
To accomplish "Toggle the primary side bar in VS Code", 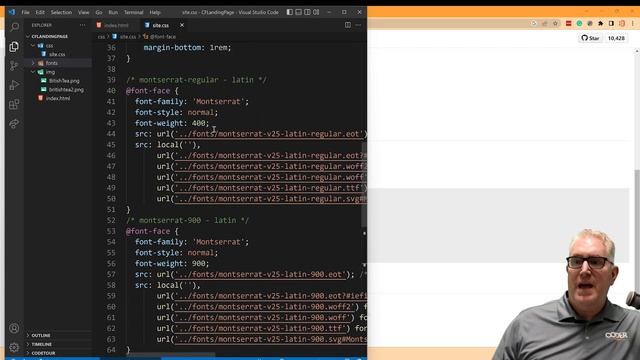I will (289, 12).
